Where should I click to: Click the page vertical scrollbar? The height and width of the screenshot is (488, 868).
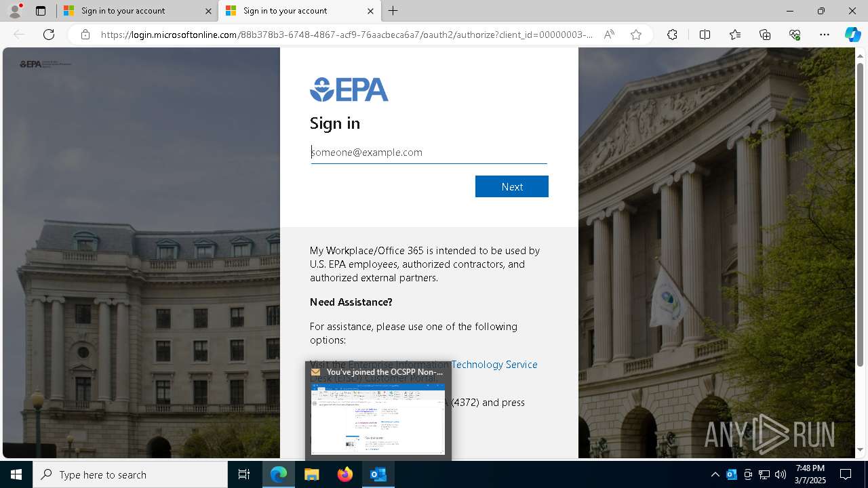click(x=860, y=214)
